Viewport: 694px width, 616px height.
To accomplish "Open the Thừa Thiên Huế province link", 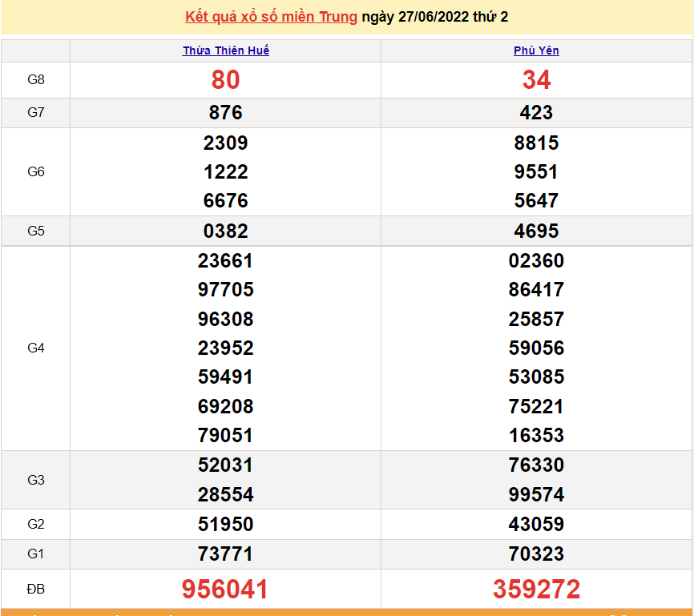I will click(226, 50).
